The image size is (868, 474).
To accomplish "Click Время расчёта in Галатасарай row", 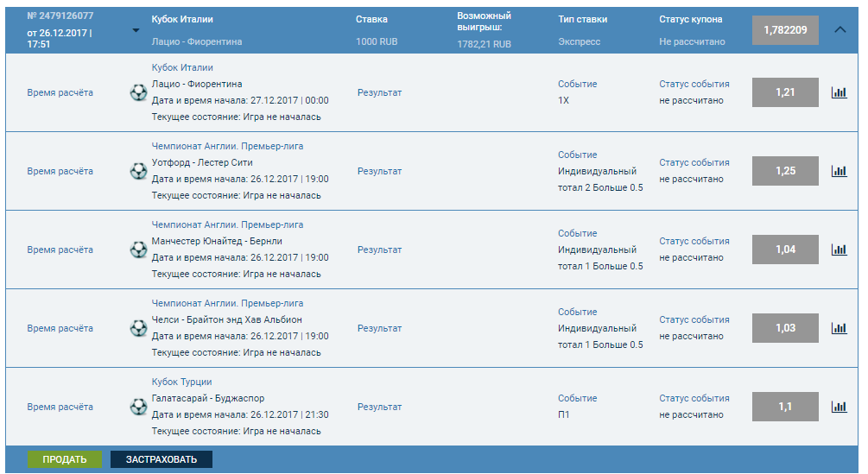I will 60,407.
